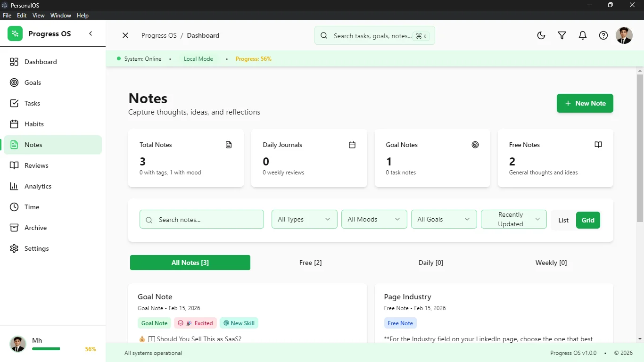
Task: Click the Search tasks, goals, notes field
Action: point(375,35)
